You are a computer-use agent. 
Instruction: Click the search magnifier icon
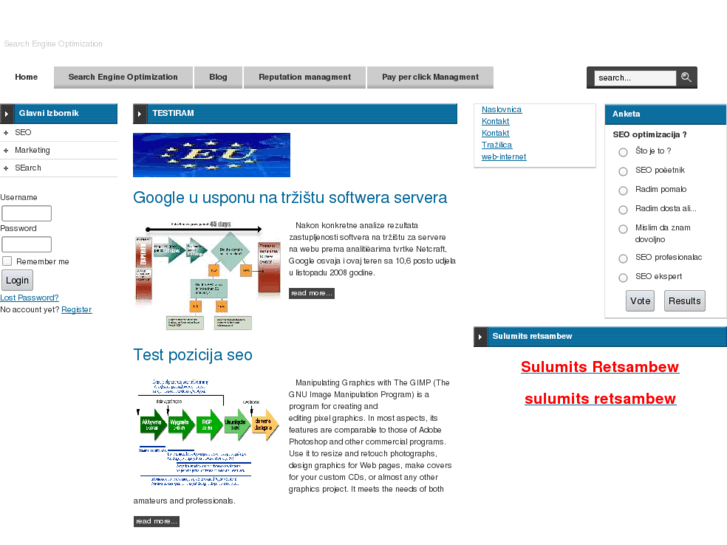(686, 77)
